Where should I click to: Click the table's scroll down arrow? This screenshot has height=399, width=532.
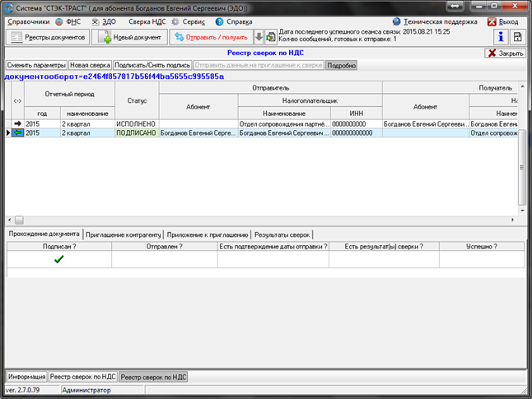pyautogui.click(x=522, y=211)
